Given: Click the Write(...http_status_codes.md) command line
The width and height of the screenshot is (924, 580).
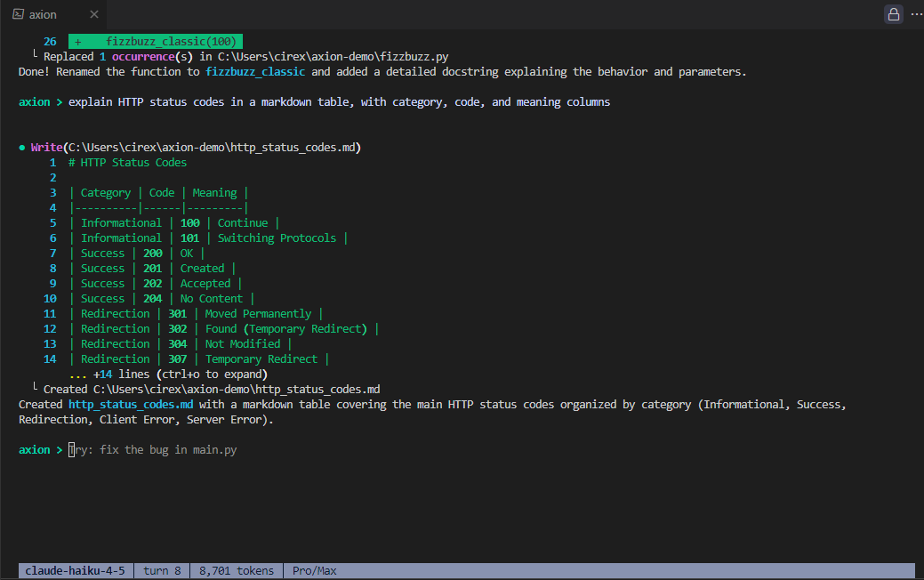Looking at the screenshot, I should tap(196, 148).
